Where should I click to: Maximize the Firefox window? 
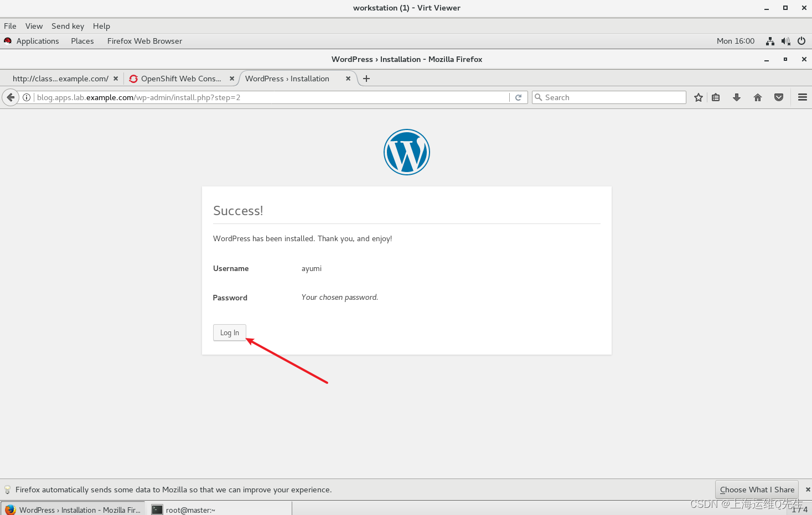pyautogui.click(x=785, y=59)
